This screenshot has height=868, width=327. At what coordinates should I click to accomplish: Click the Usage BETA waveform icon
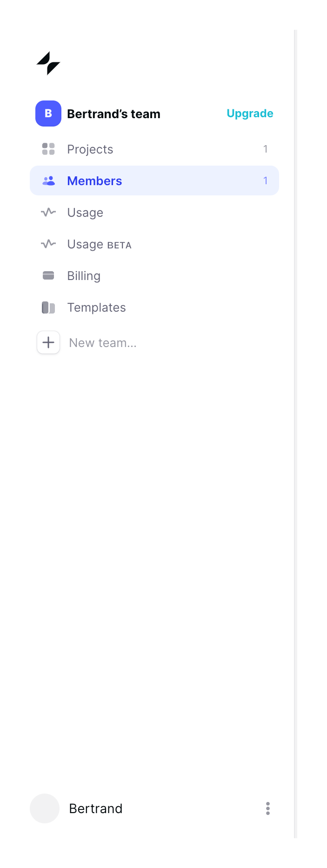tap(48, 244)
